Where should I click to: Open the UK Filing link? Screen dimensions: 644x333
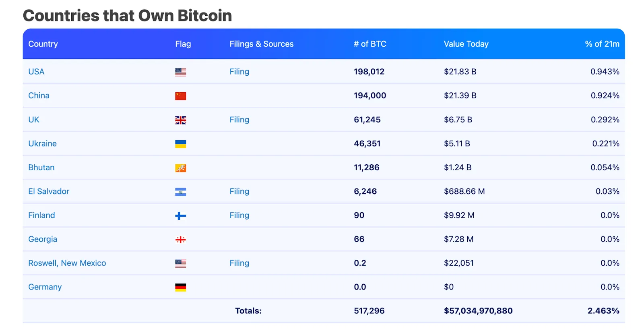pos(239,120)
